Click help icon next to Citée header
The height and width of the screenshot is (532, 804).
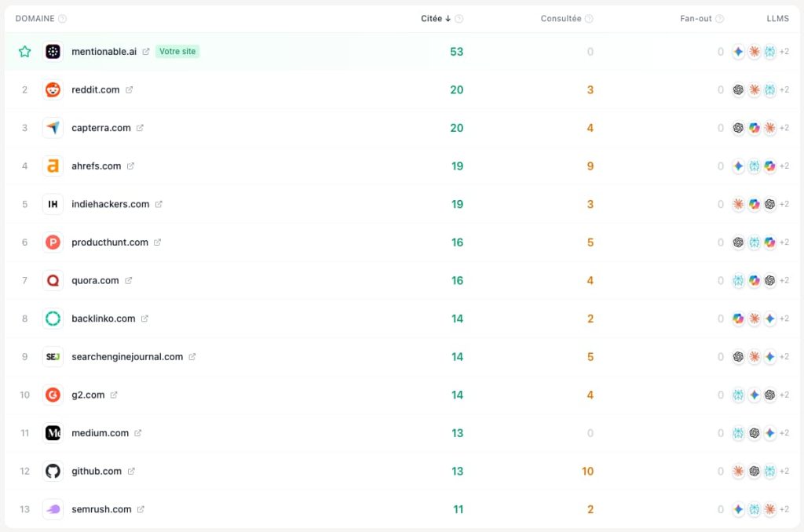(459, 19)
